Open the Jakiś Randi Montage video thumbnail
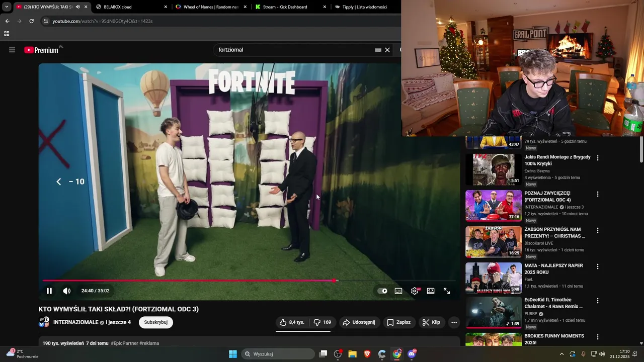Screen dimensions: 644x362 pos(494,169)
